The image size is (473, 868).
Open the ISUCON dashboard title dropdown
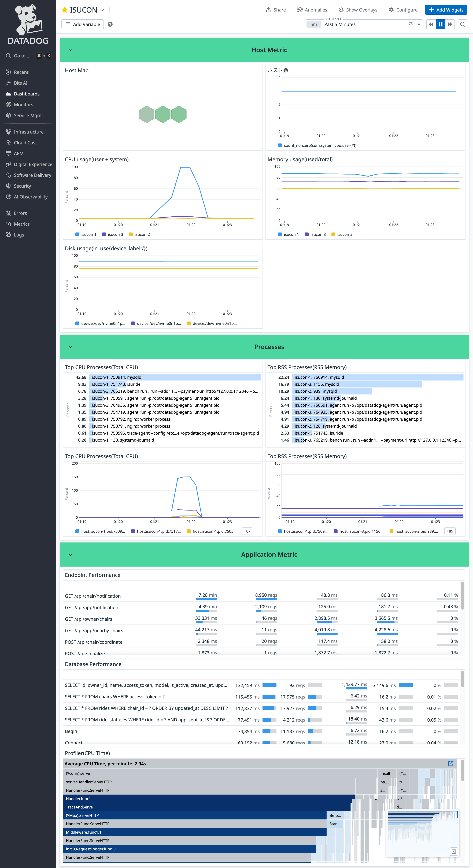point(102,10)
